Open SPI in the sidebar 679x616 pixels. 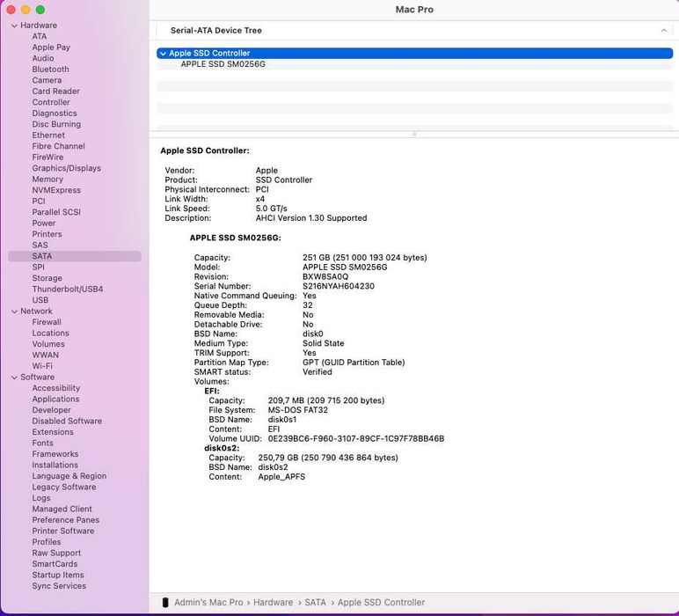tap(38, 268)
